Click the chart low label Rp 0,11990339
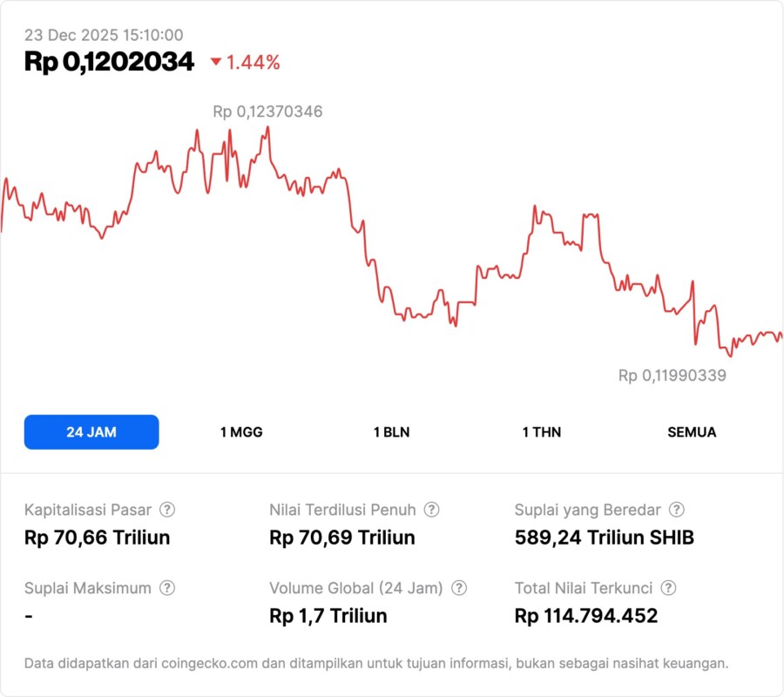 tap(672, 376)
